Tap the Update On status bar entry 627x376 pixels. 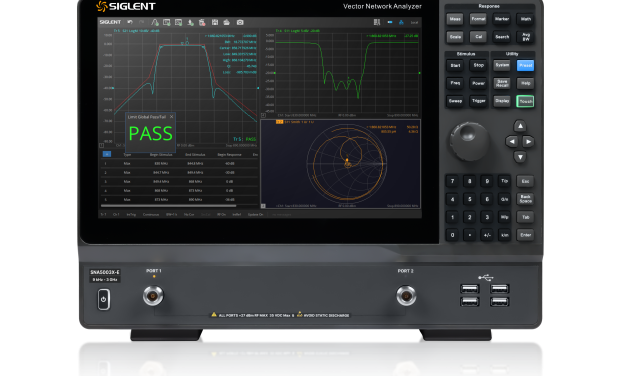[x=256, y=215]
